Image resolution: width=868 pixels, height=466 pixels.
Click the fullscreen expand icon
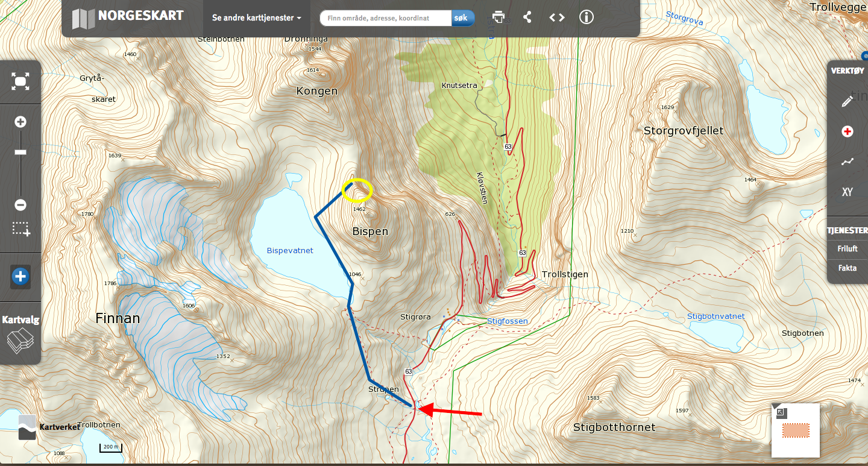coord(20,81)
